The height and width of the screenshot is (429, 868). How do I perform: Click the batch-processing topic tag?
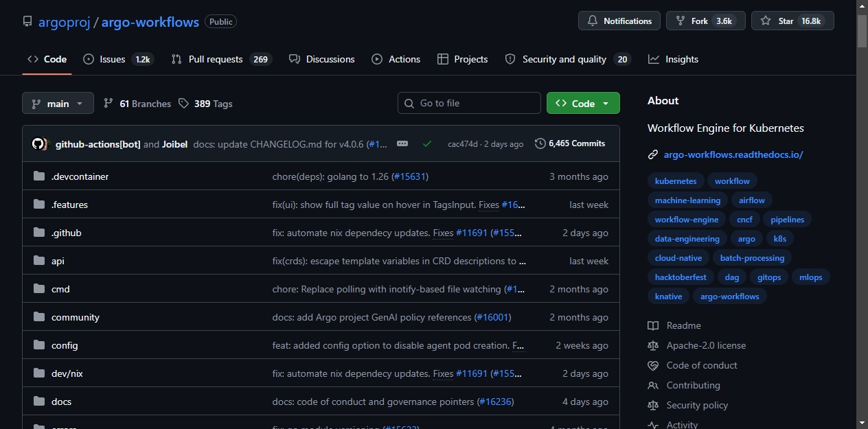752,258
